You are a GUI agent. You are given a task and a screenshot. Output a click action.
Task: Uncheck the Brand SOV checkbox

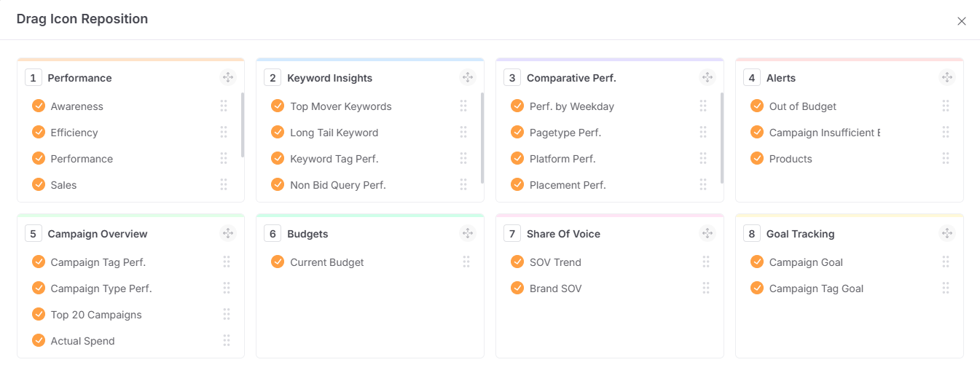(517, 289)
